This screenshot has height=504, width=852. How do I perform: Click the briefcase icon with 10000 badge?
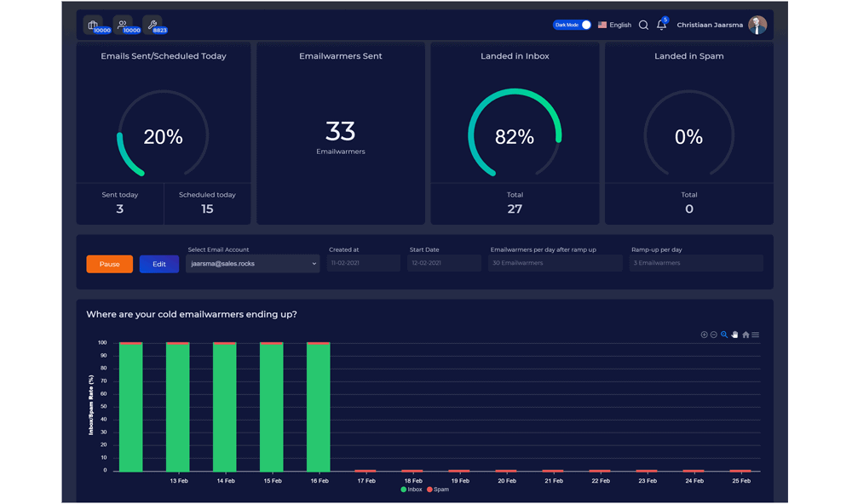(94, 25)
